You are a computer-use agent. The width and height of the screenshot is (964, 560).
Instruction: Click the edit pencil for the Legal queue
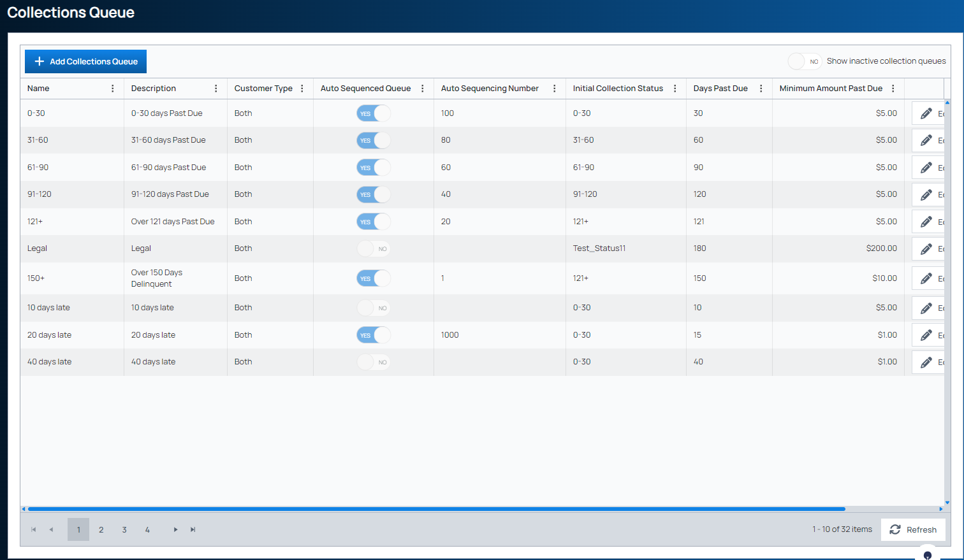click(928, 248)
